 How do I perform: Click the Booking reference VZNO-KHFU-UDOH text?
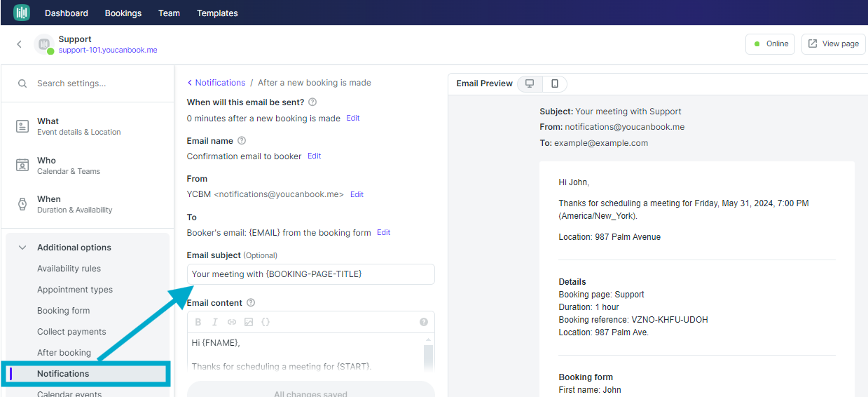pyautogui.click(x=633, y=320)
